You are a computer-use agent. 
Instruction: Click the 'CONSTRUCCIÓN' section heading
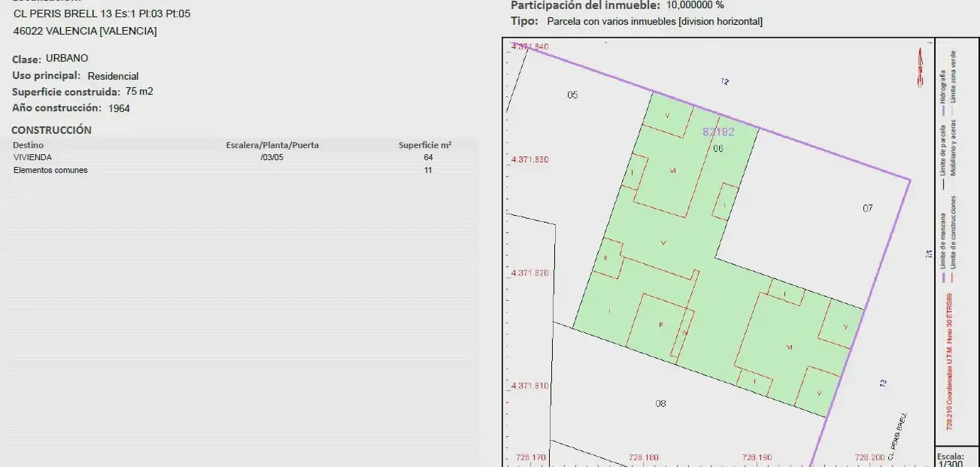pyautogui.click(x=51, y=130)
